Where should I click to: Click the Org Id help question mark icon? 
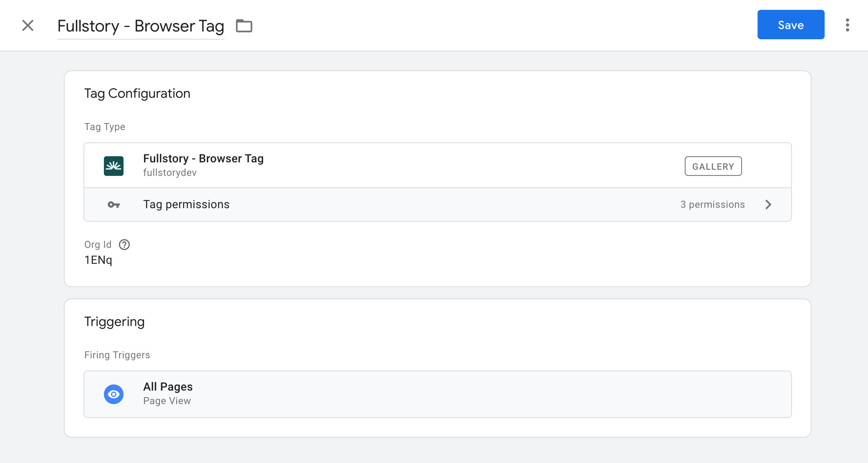[124, 245]
